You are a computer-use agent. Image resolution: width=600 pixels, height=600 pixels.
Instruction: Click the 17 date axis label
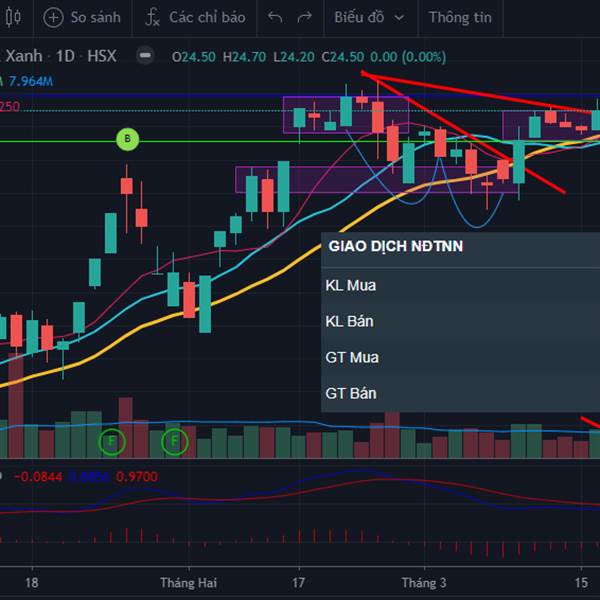(x=298, y=583)
